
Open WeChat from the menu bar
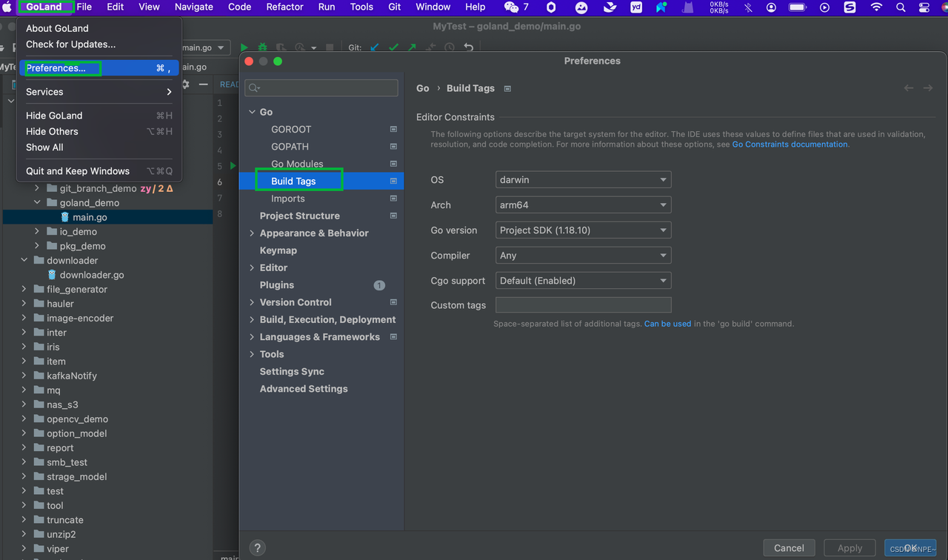[511, 7]
